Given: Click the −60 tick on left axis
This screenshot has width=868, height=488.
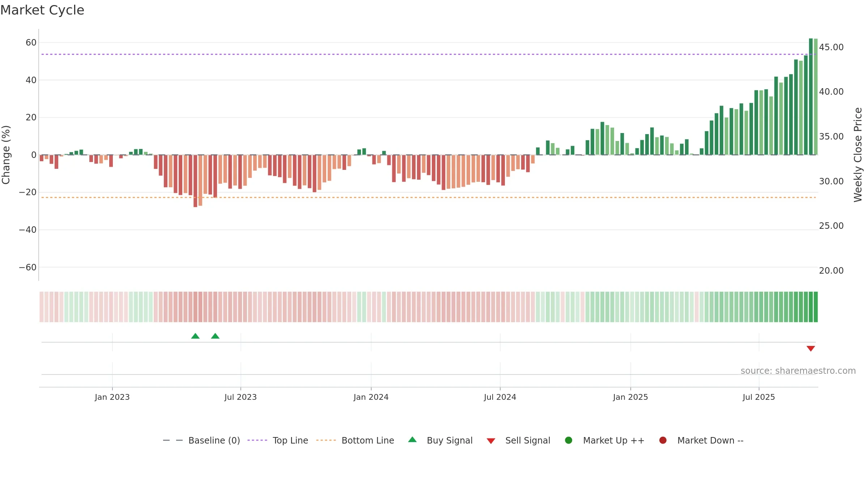Looking at the screenshot, I should [28, 267].
